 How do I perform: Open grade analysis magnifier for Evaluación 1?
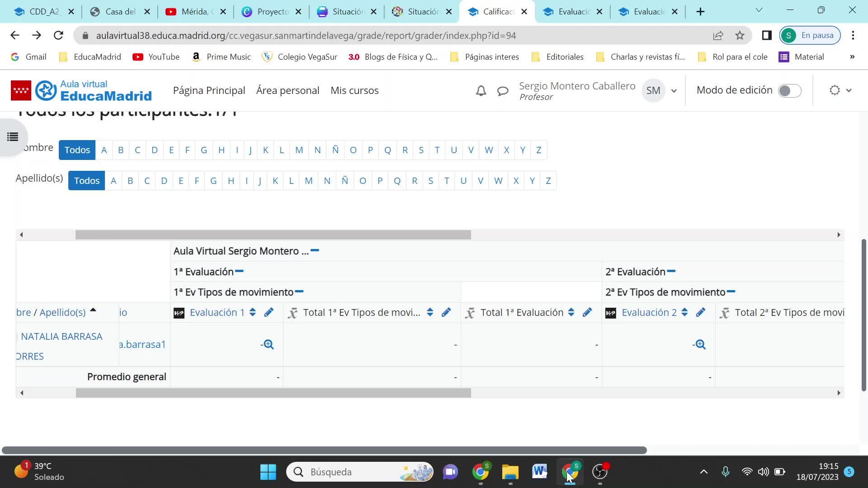[x=269, y=344]
